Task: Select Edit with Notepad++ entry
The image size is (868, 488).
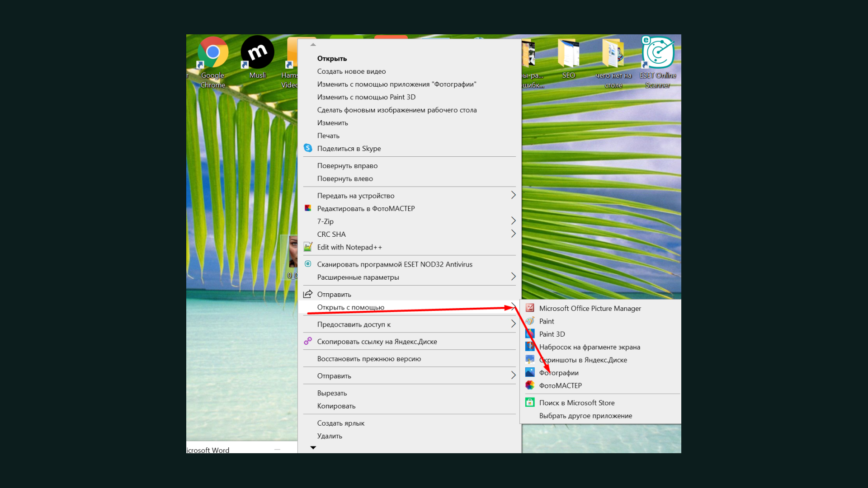Action: (x=349, y=247)
